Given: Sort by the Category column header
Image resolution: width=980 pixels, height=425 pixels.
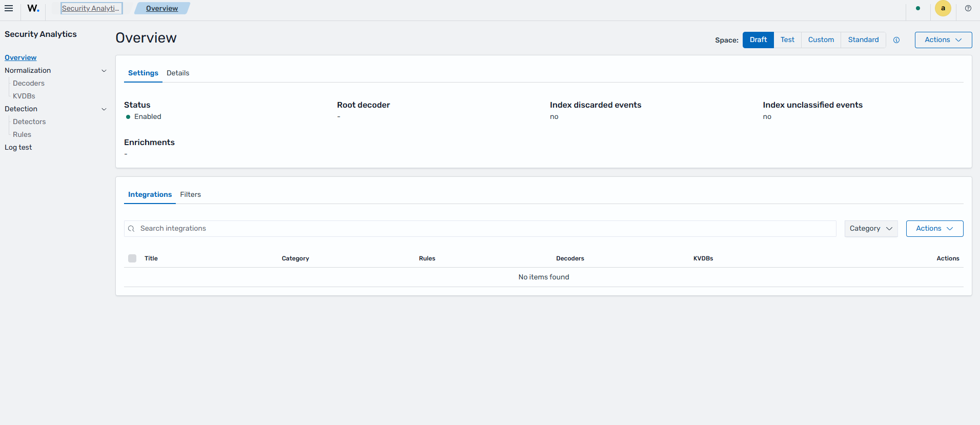Looking at the screenshot, I should [x=295, y=258].
